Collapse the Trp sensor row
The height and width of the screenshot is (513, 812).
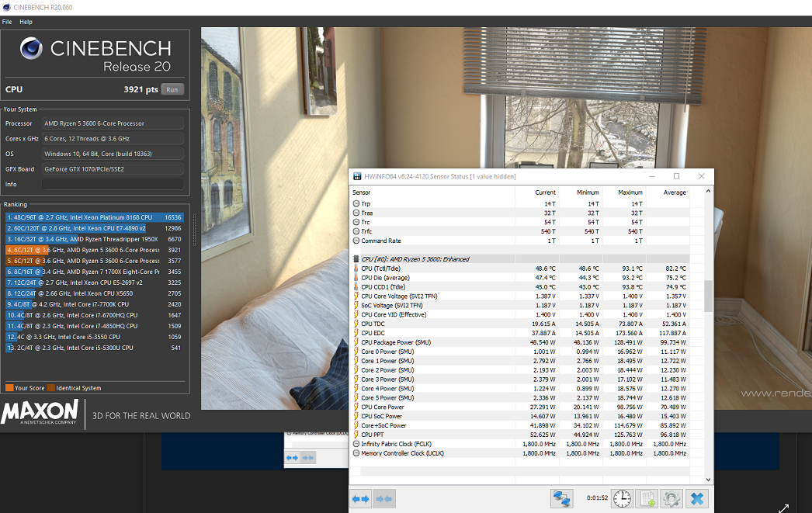pos(356,203)
